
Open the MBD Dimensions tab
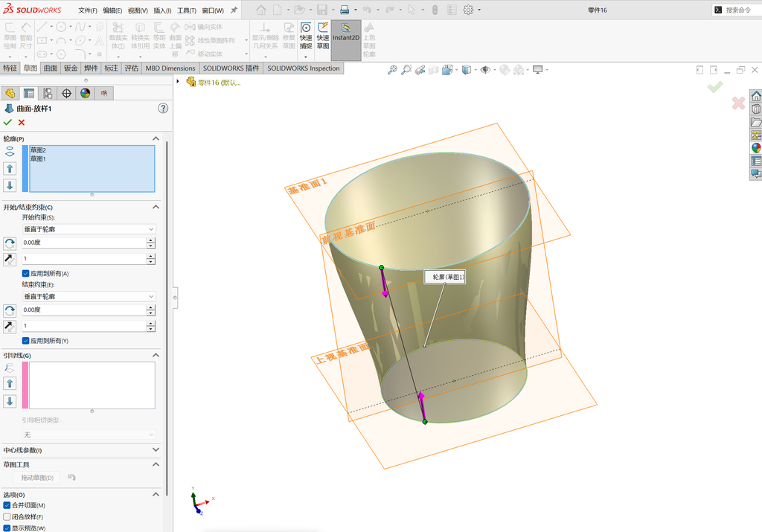coord(170,68)
